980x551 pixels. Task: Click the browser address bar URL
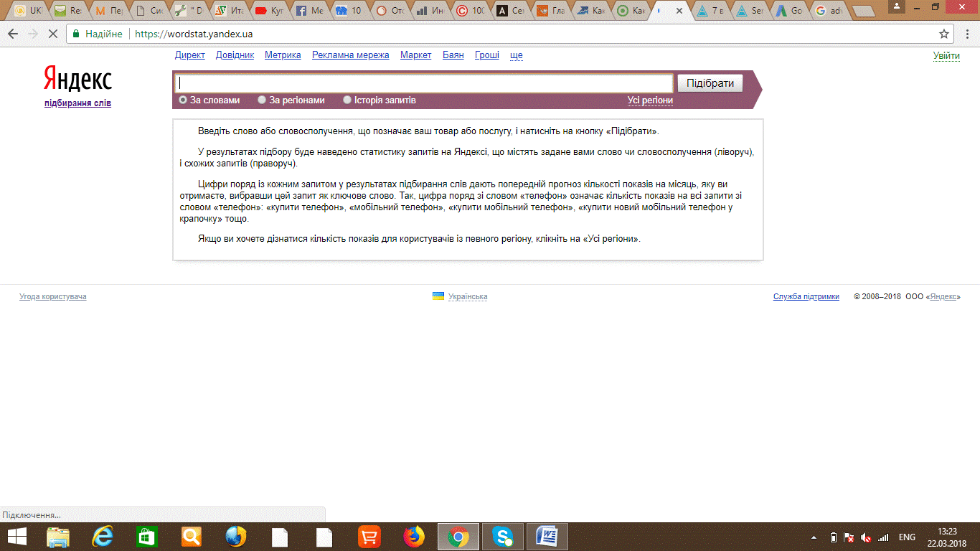pyautogui.click(x=194, y=34)
